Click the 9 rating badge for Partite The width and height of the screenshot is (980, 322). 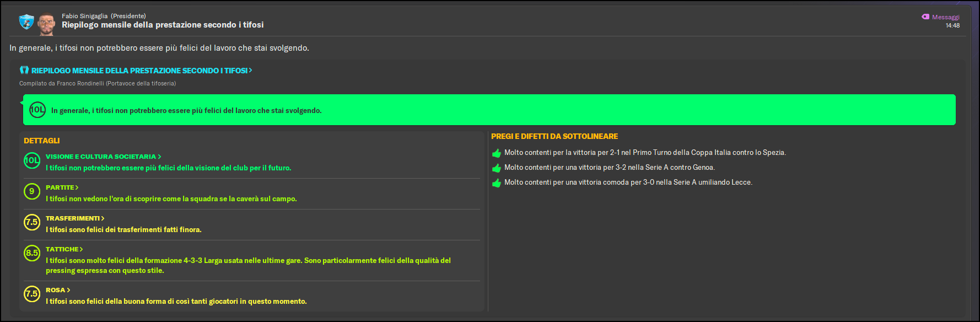[32, 191]
